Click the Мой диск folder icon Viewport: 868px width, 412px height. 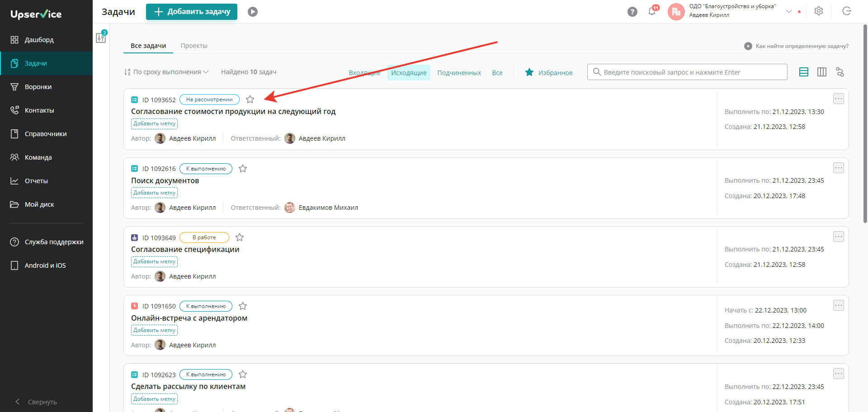pyautogui.click(x=14, y=204)
